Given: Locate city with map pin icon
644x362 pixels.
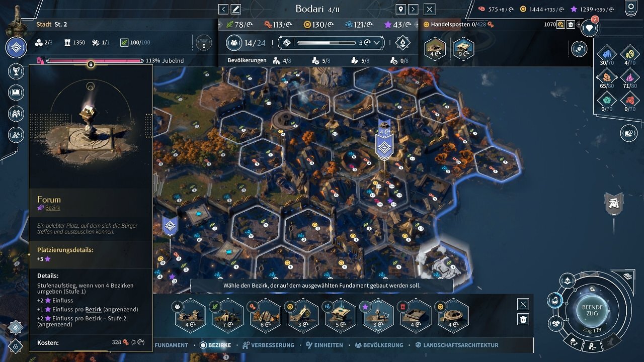Looking at the screenshot, I should click(x=401, y=9).
